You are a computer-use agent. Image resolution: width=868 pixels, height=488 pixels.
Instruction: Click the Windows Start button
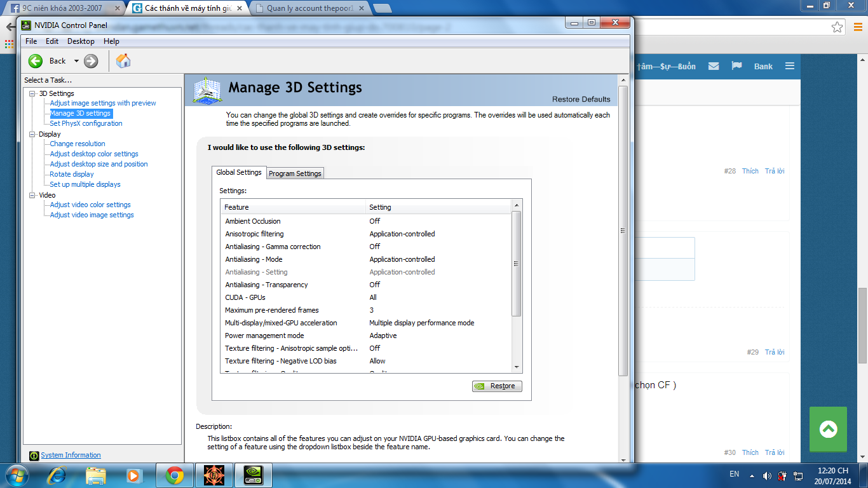[16, 475]
